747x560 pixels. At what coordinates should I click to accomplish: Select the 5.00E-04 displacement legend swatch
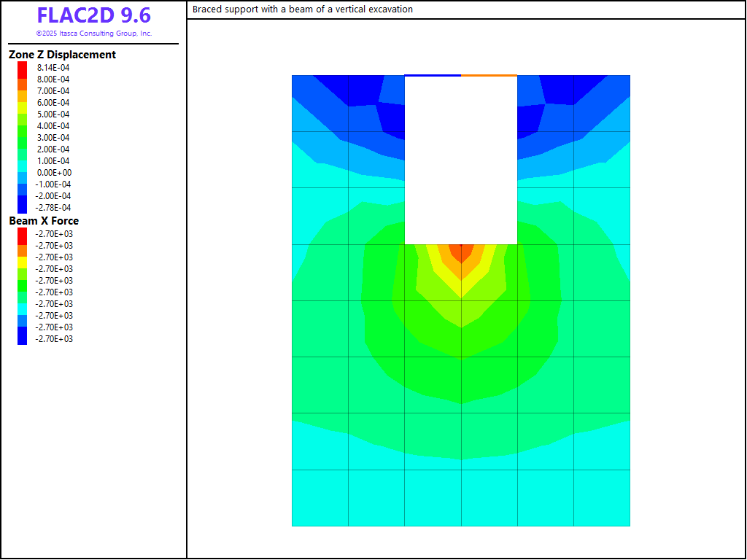tap(23, 114)
